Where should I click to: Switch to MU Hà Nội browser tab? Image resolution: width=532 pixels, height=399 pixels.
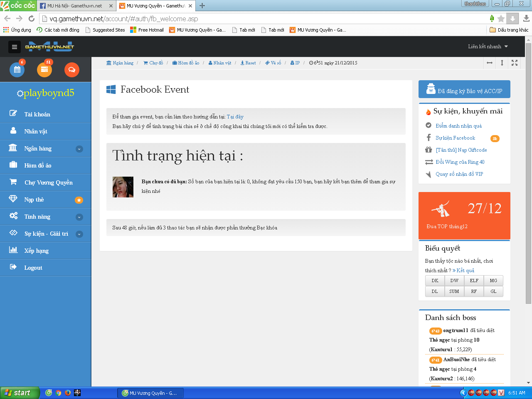(x=75, y=6)
